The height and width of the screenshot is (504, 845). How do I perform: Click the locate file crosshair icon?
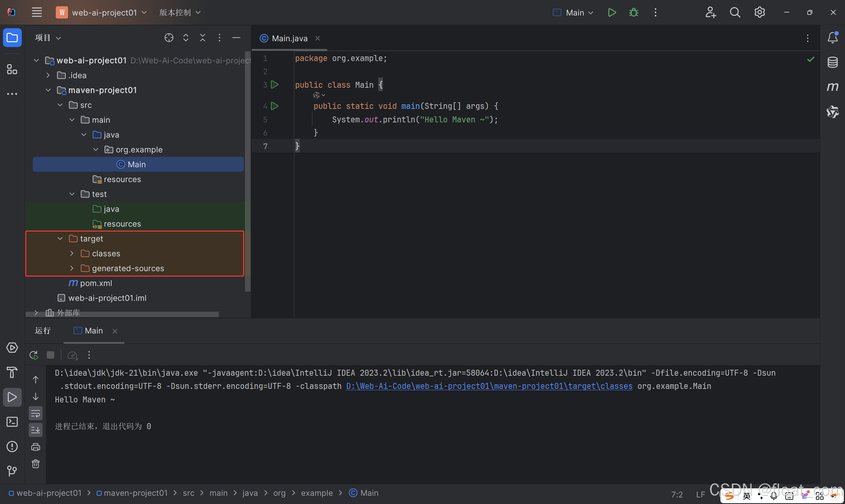tap(169, 38)
